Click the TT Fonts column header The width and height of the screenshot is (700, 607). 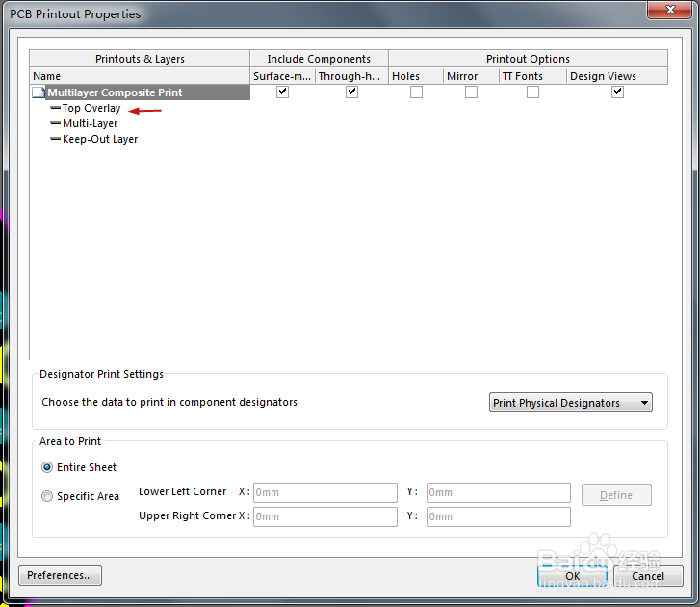[x=532, y=76]
